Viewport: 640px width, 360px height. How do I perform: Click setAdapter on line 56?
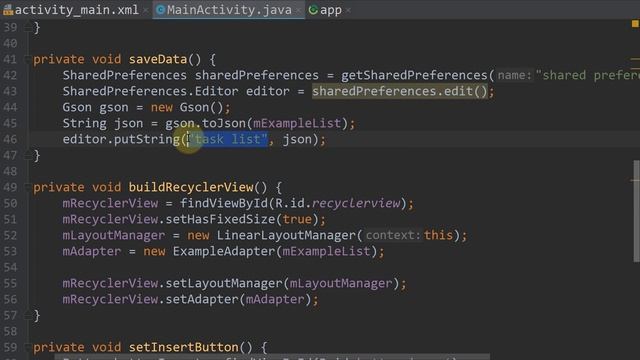(x=202, y=299)
